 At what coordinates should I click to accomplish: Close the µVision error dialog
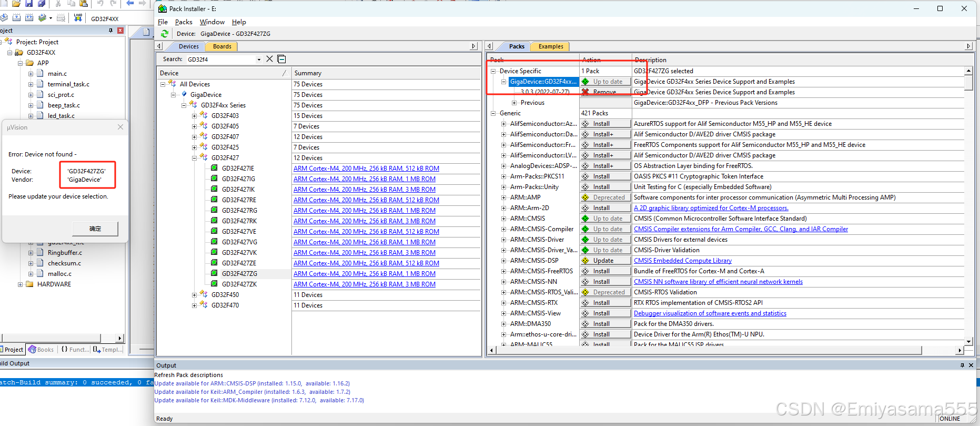point(120,127)
